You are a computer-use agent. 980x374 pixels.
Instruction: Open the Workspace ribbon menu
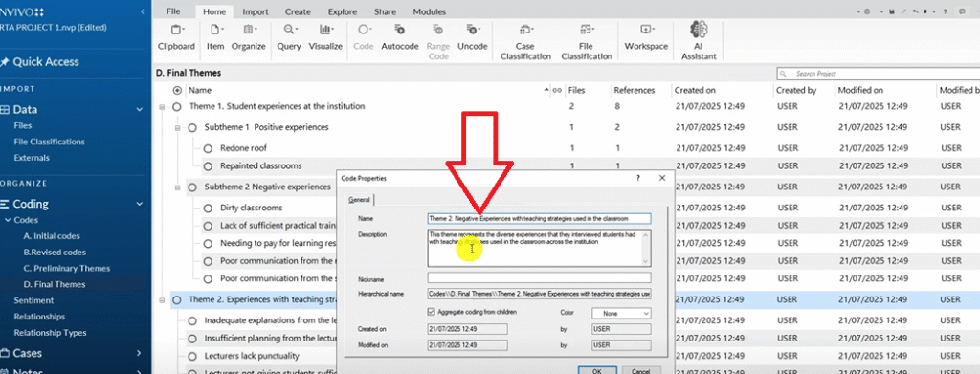[x=646, y=37]
